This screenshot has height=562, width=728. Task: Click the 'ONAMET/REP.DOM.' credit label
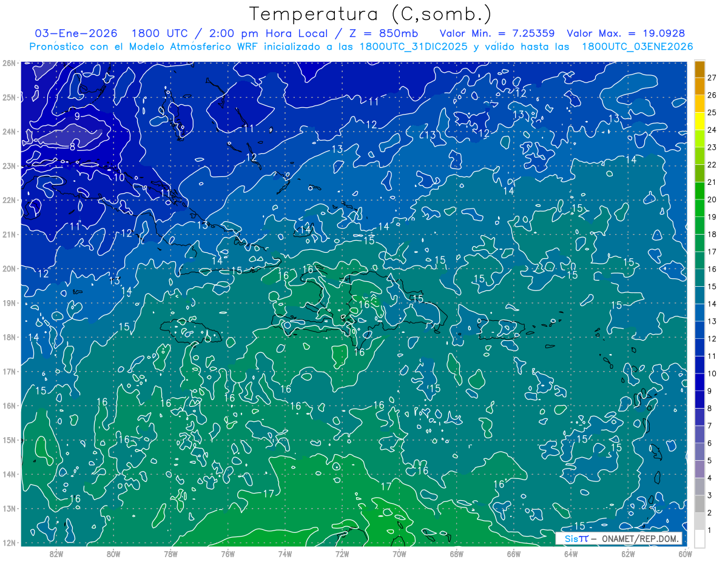coord(639,538)
